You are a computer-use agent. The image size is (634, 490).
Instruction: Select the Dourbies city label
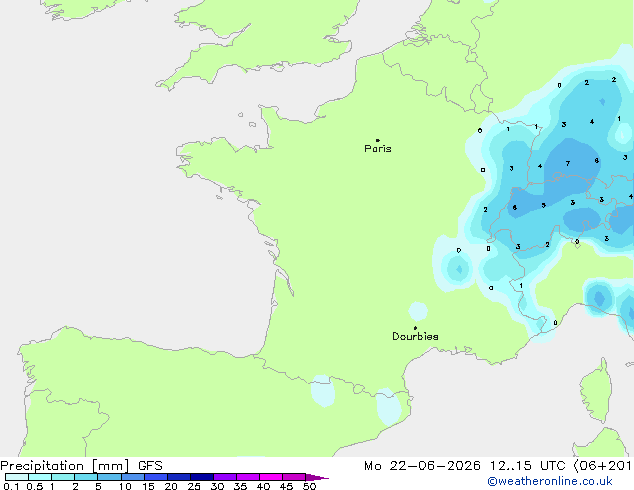click(x=415, y=336)
